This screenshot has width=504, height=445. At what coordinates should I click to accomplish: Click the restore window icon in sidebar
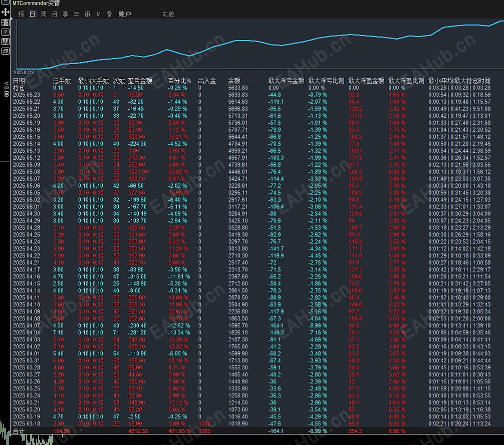click(5, 51)
